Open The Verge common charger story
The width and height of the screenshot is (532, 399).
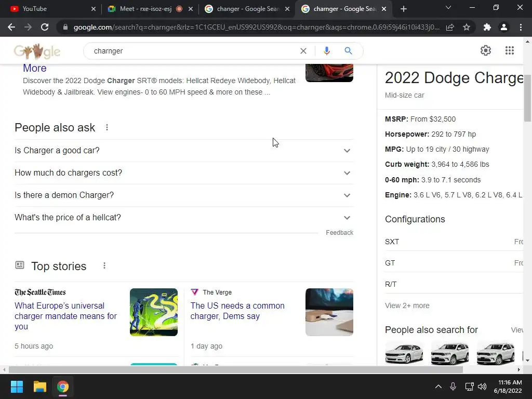237,311
